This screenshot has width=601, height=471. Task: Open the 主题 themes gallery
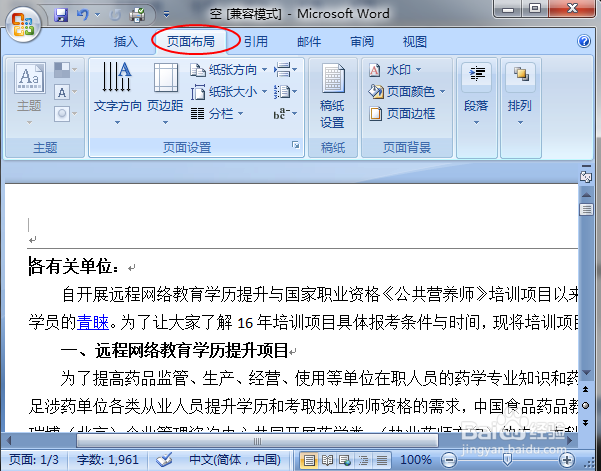pos(29,94)
